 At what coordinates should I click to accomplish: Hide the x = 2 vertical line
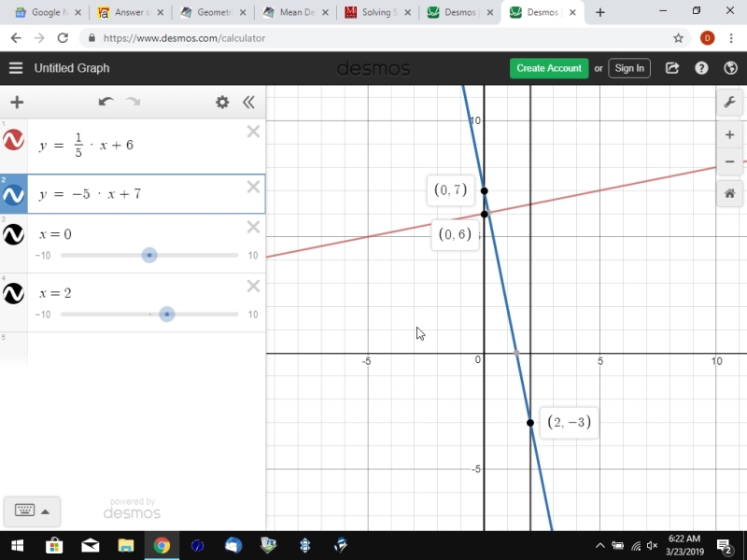(x=14, y=293)
